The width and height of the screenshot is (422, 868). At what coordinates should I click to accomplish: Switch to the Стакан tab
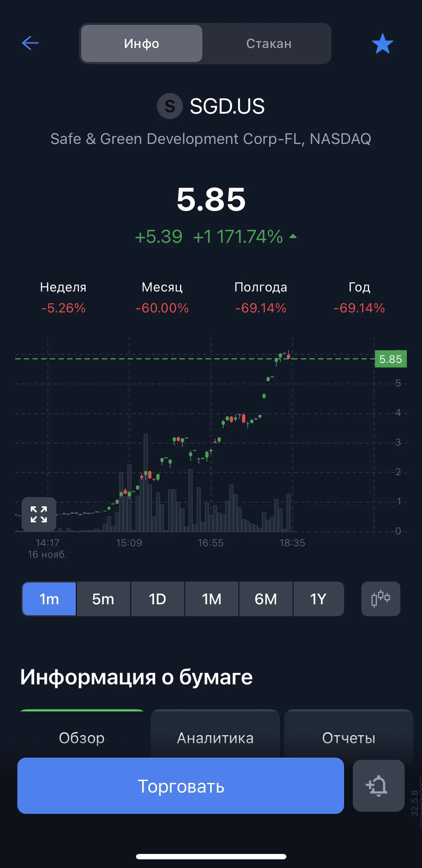click(x=269, y=44)
